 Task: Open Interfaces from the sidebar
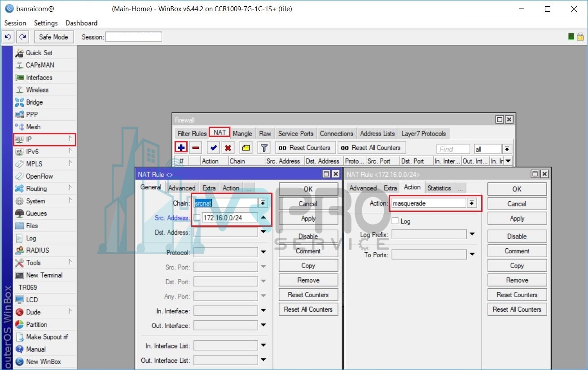tap(39, 77)
